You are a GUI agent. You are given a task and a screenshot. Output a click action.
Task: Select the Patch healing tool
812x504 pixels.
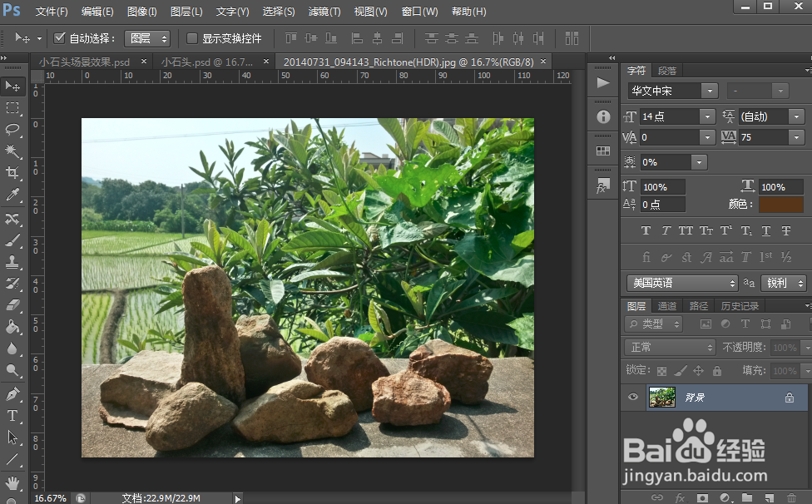click(12, 219)
